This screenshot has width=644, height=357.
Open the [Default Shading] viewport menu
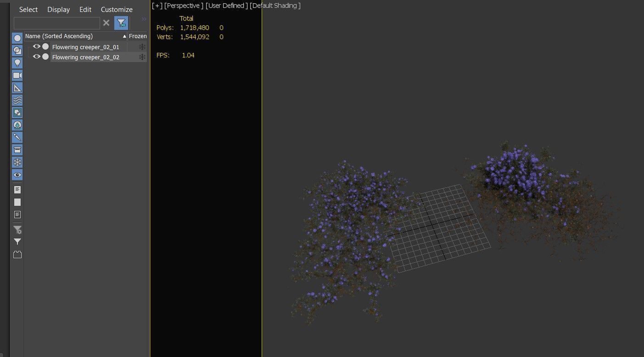click(275, 6)
